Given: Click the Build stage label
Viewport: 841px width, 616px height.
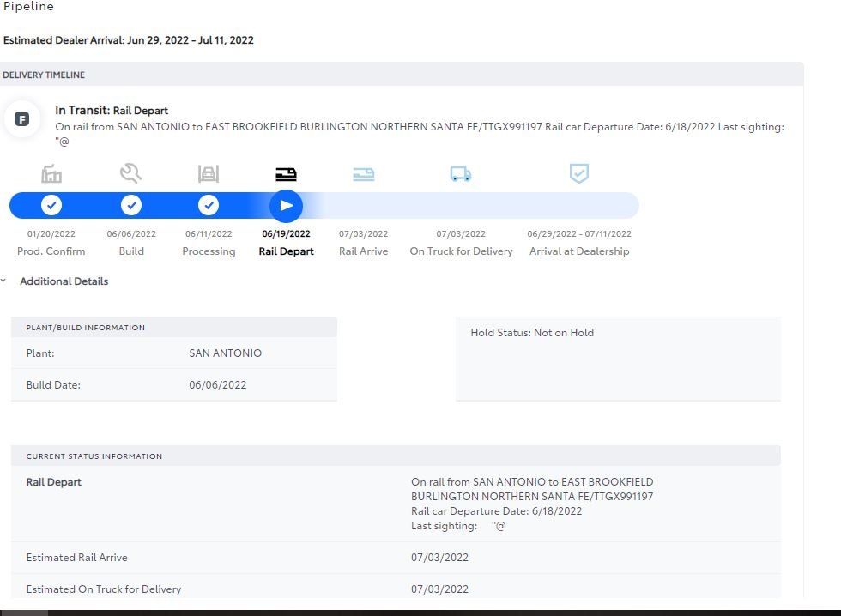Looking at the screenshot, I should click(131, 251).
